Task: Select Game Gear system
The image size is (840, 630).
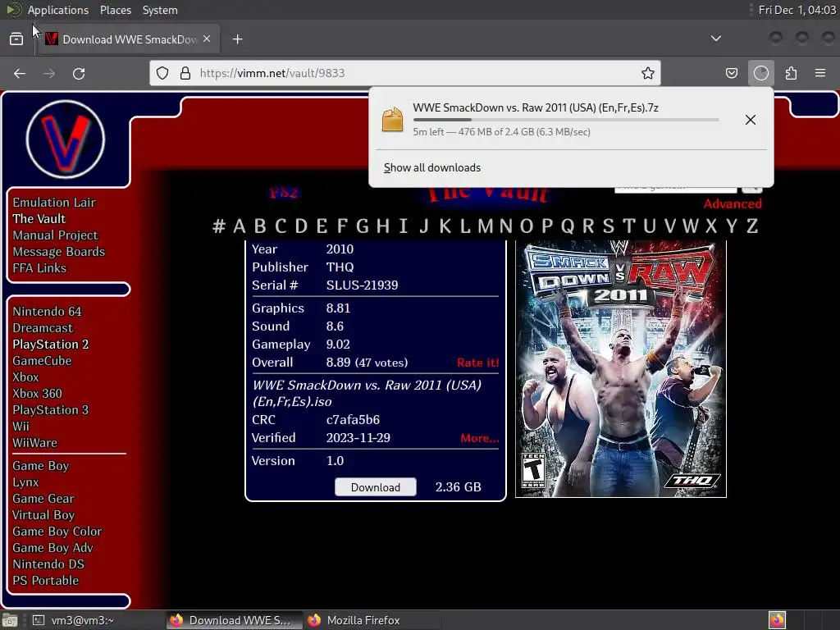Action: coord(43,499)
